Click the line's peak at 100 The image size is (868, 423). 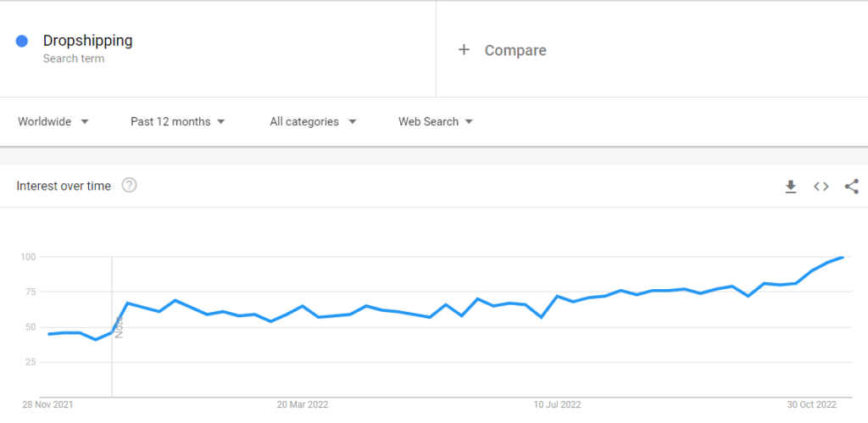click(841, 257)
